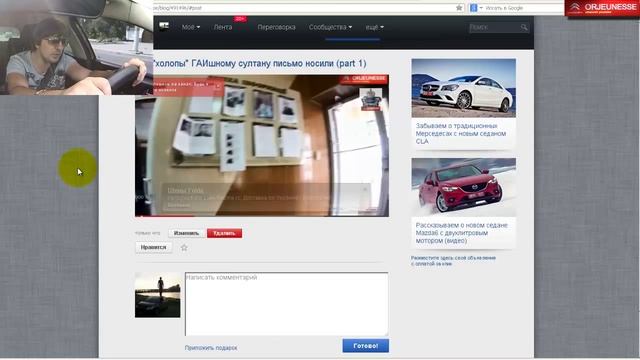Bookmark page with browser star icon

(459, 8)
